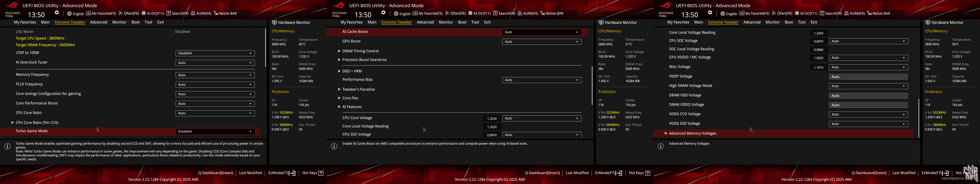980x184 pixels.
Task: Click the settings gear icon in middle screen
Action: click(x=383, y=13)
